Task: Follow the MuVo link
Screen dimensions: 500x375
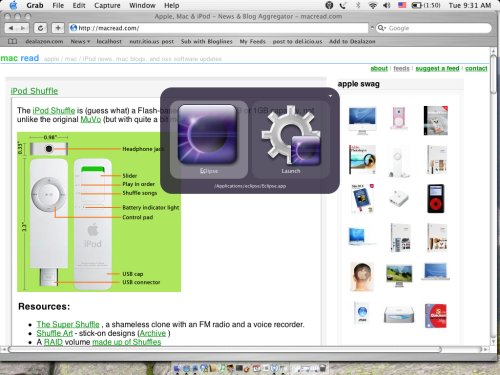Action: coord(91,119)
